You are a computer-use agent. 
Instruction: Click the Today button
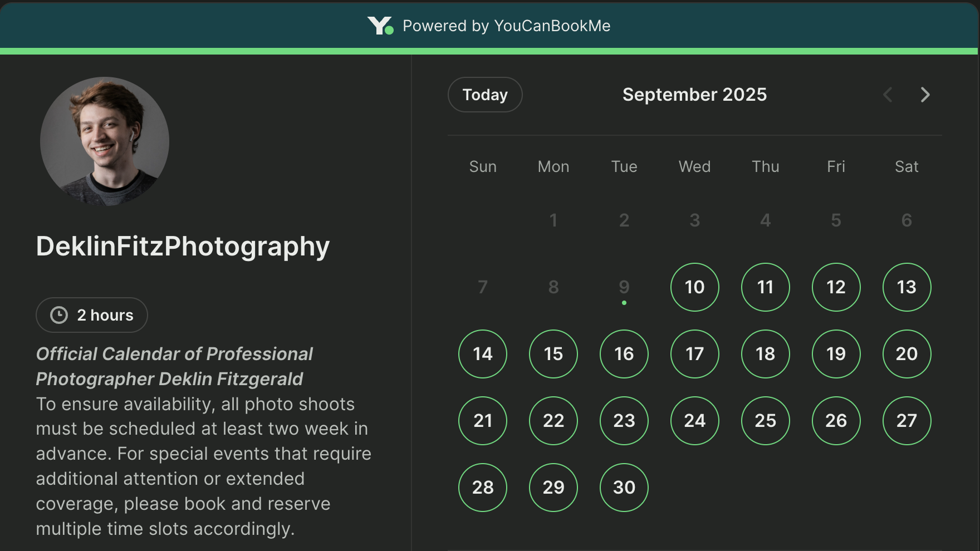485,95
